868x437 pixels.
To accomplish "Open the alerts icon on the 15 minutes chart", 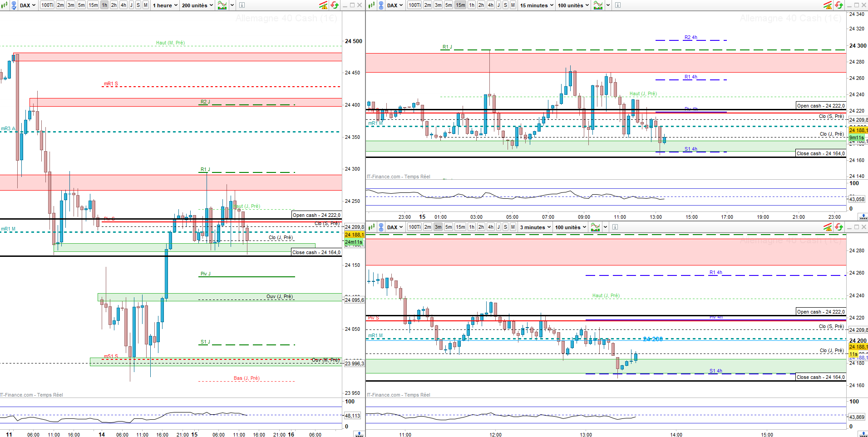I will (x=828, y=5).
